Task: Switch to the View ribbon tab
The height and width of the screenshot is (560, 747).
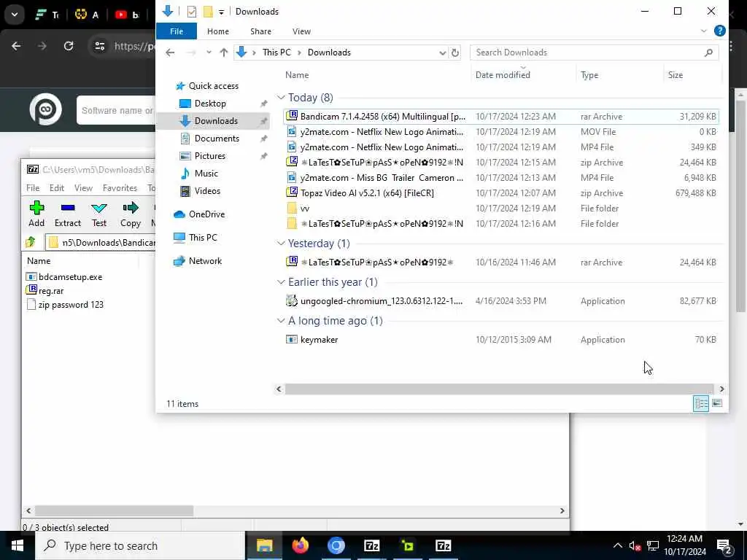Action: click(x=301, y=31)
